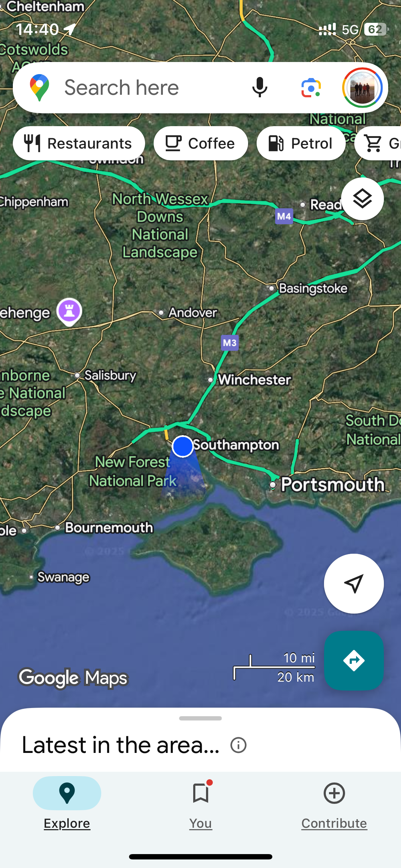Tap the Google Maps pin logo in search bar
This screenshot has width=401, height=868.
pos(40,88)
